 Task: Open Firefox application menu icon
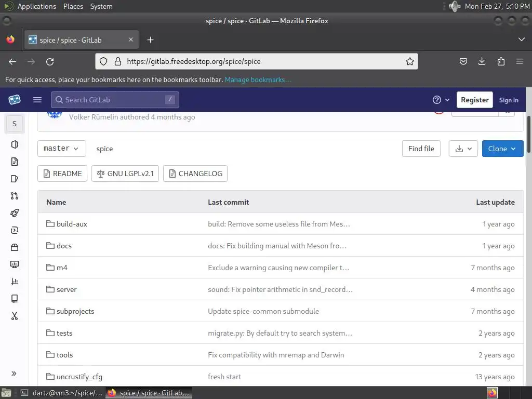pos(520,61)
